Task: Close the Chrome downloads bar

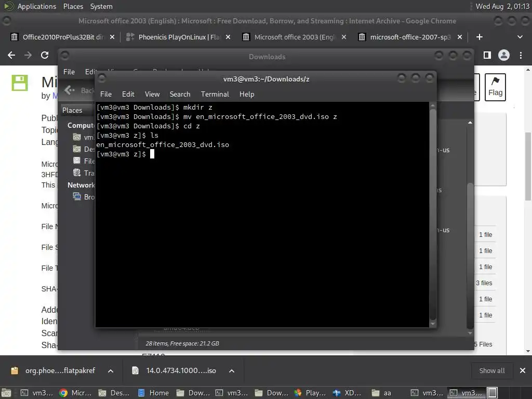Action: (x=523, y=370)
